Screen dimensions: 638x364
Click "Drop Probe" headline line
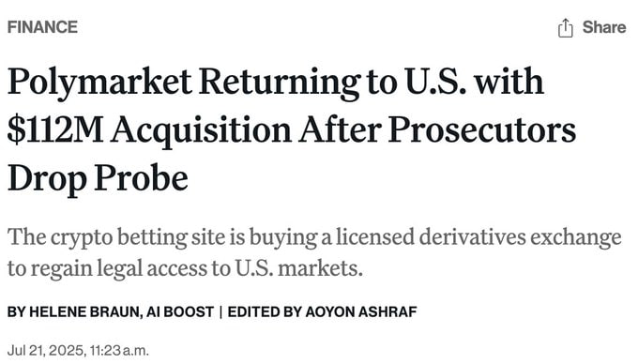point(98,179)
